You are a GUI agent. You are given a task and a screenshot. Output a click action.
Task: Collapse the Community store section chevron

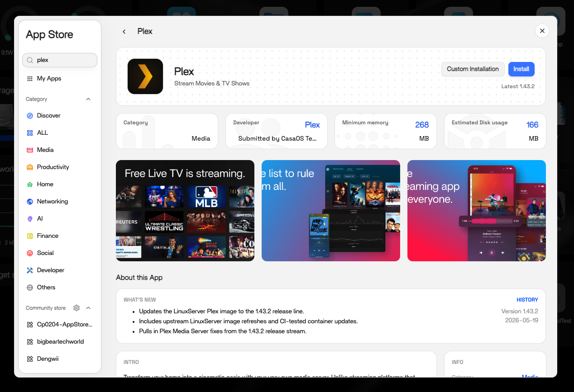[x=88, y=308]
